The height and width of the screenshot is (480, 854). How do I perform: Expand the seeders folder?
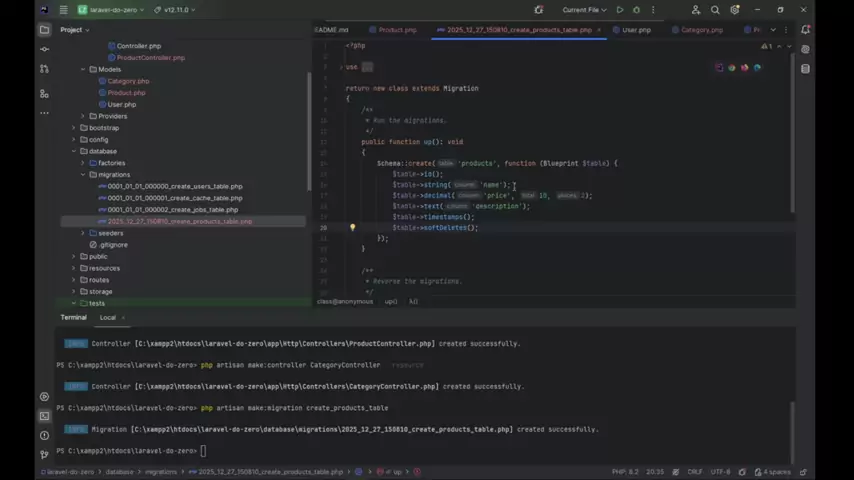(x=83, y=233)
